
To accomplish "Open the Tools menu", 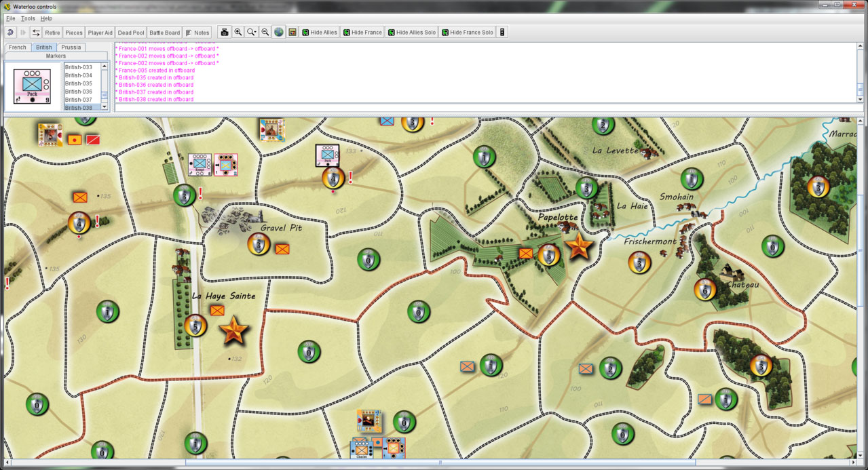I will click(x=28, y=18).
